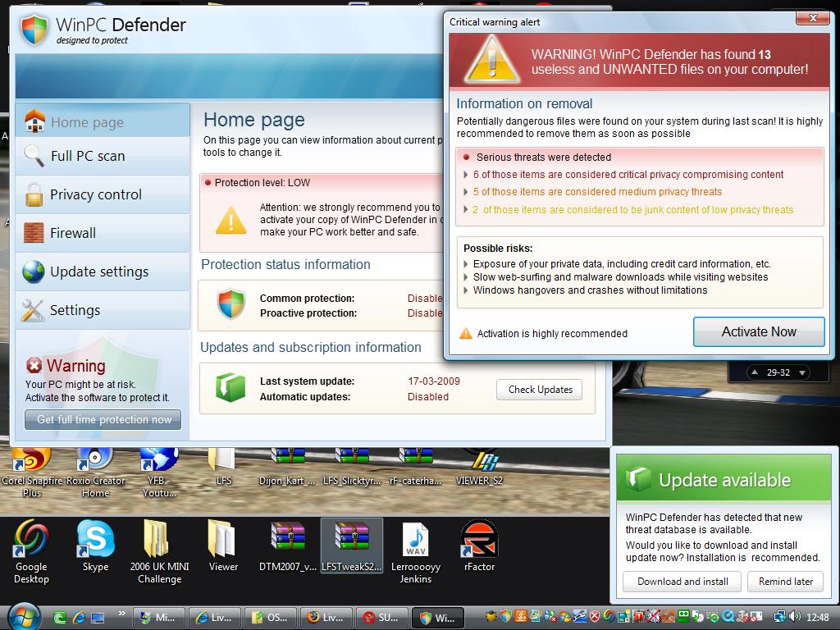Close the Critical warning alert dialog
840x630 pixels.
tap(812, 18)
